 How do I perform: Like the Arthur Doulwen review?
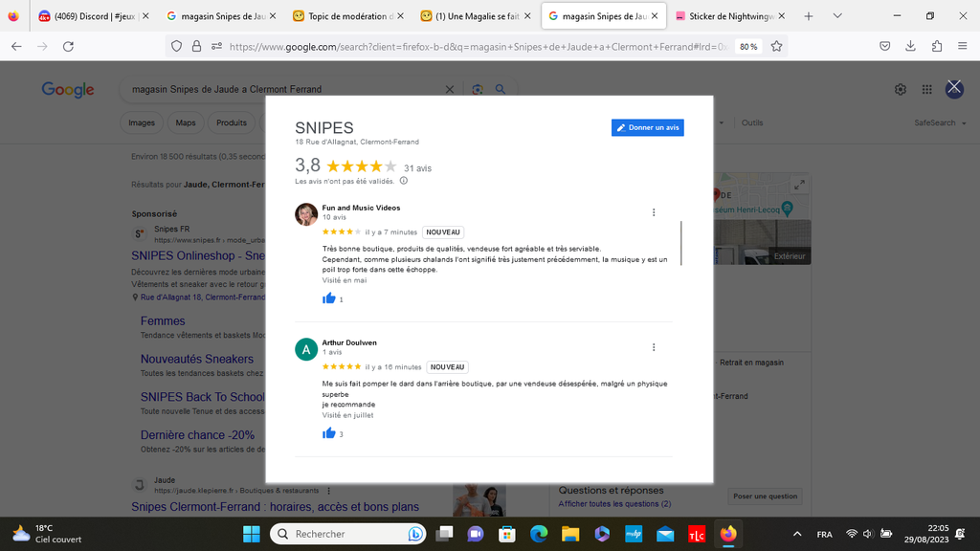(329, 433)
